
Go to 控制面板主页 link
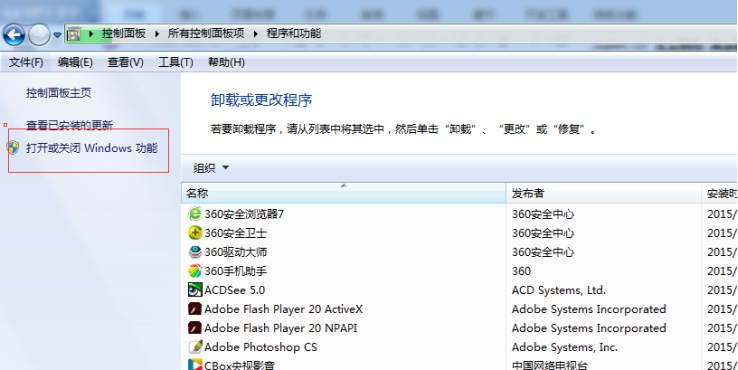tap(59, 93)
